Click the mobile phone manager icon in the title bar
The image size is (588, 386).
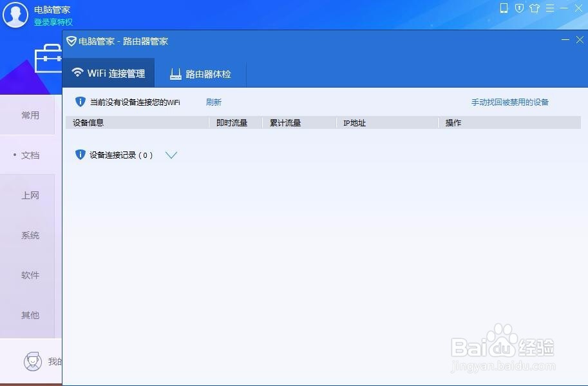point(504,8)
